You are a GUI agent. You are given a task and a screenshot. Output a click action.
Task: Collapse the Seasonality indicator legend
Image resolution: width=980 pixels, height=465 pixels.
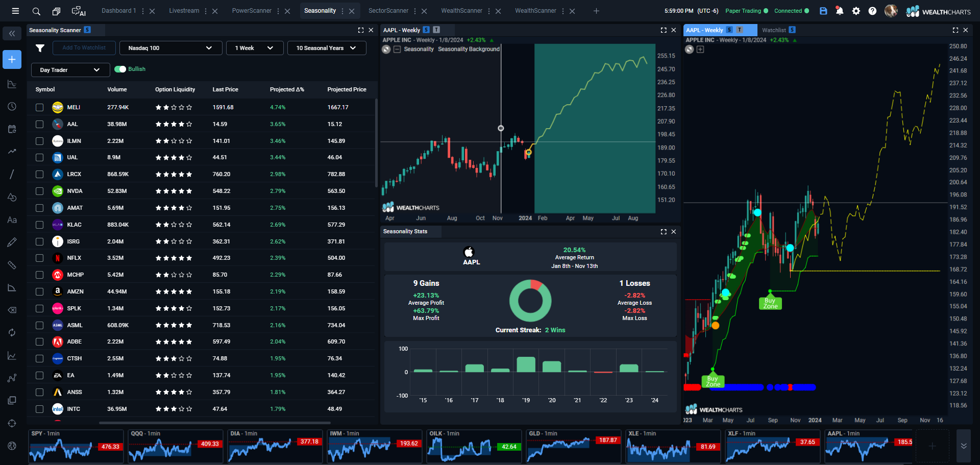point(397,49)
